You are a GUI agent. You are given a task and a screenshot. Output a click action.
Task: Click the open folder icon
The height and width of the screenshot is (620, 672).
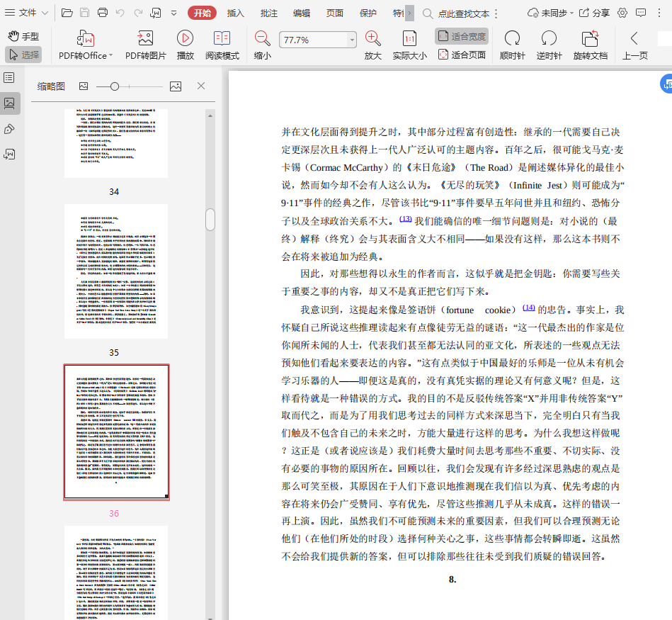tap(67, 13)
